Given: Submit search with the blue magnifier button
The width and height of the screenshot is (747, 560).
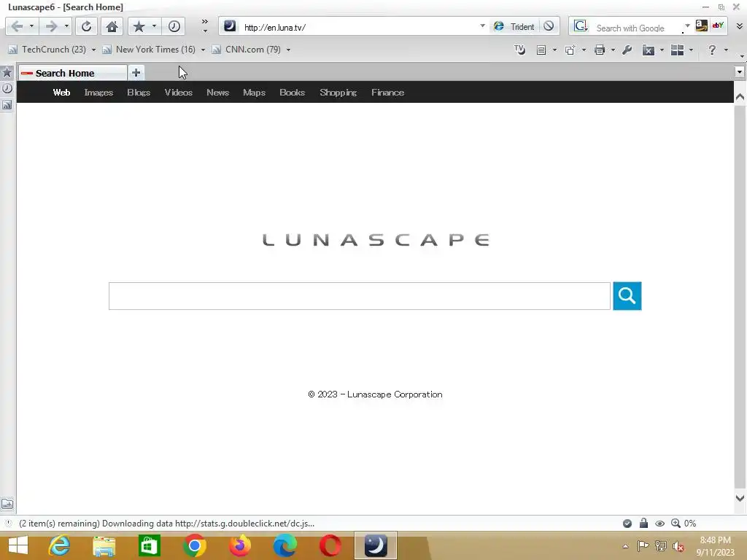Looking at the screenshot, I should (627, 296).
